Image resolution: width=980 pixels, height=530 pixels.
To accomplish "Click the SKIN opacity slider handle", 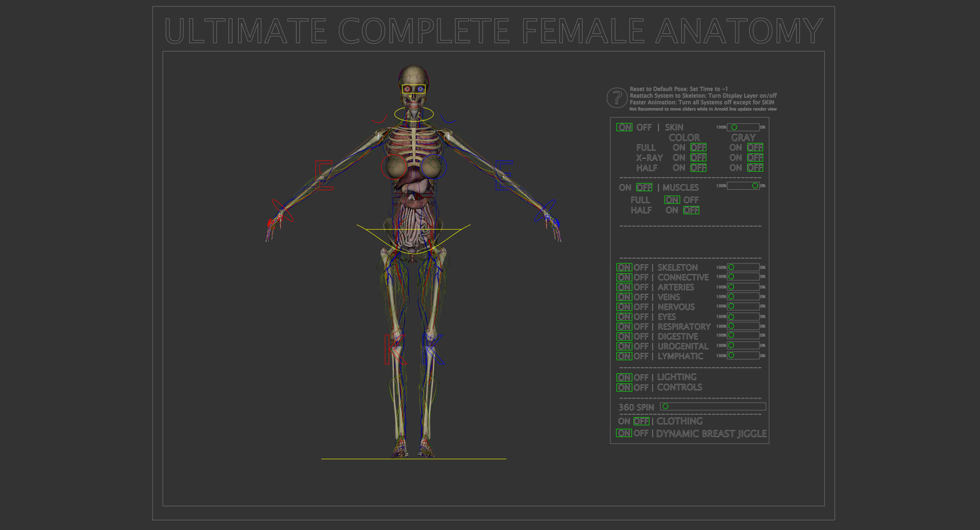I will [x=734, y=127].
